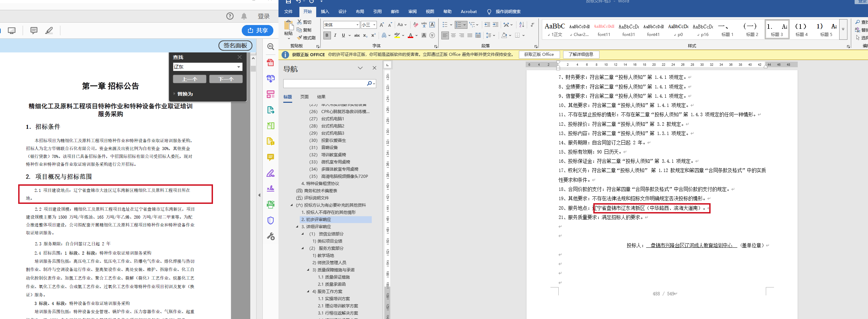Click the Paste (粘贴) clipboard icon
The width and height of the screenshot is (868, 319).
click(x=288, y=25)
